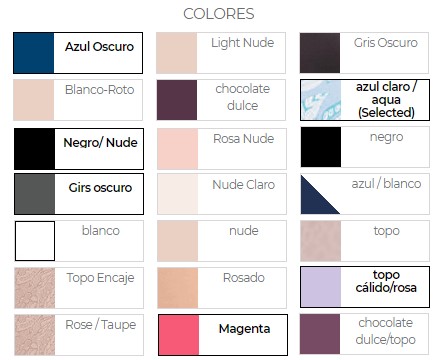The height and width of the screenshot is (360, 442).
Task: Choose the topo cálido/rosa lilac option
Action: (x=365, y=287)
